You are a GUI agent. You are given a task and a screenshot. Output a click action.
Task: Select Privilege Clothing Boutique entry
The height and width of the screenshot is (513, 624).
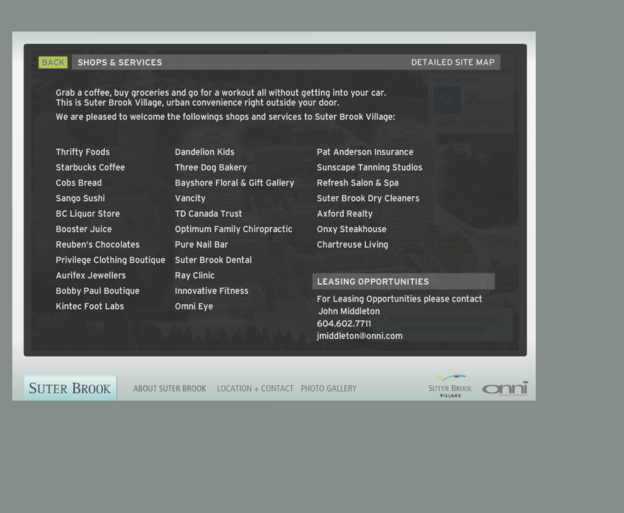[x=110, y=260]
